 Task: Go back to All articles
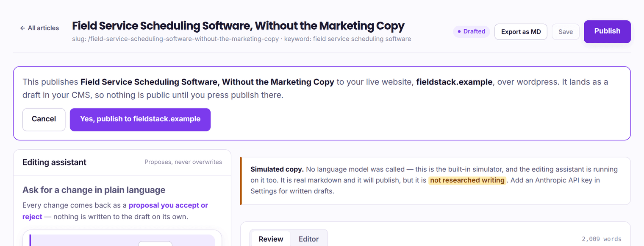39,28
